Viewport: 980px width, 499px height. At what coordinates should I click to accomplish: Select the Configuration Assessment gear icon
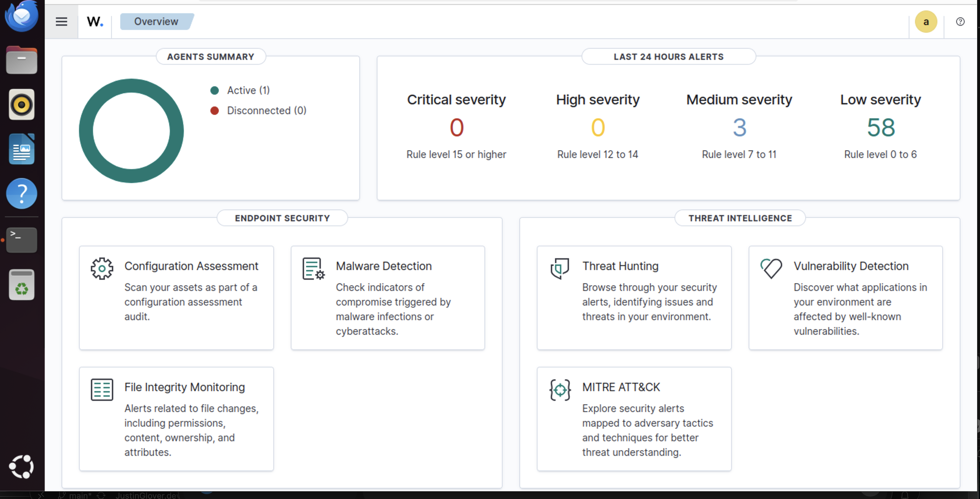(101, 268)
